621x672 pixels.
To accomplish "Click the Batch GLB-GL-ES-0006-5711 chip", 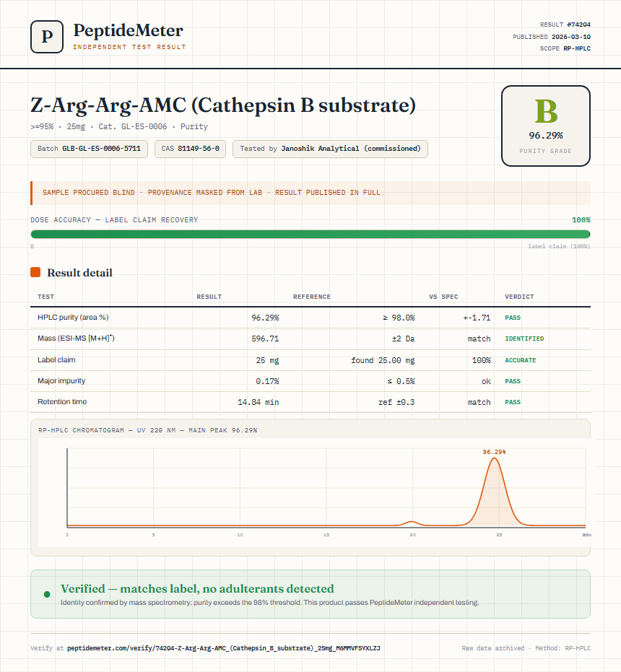I will [x=90, y=149].
